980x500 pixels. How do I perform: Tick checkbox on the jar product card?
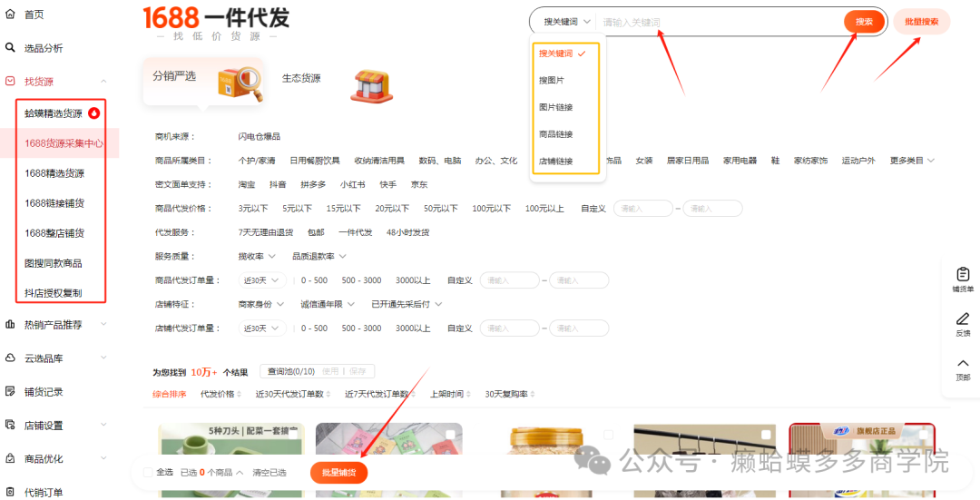click(608, 435)
